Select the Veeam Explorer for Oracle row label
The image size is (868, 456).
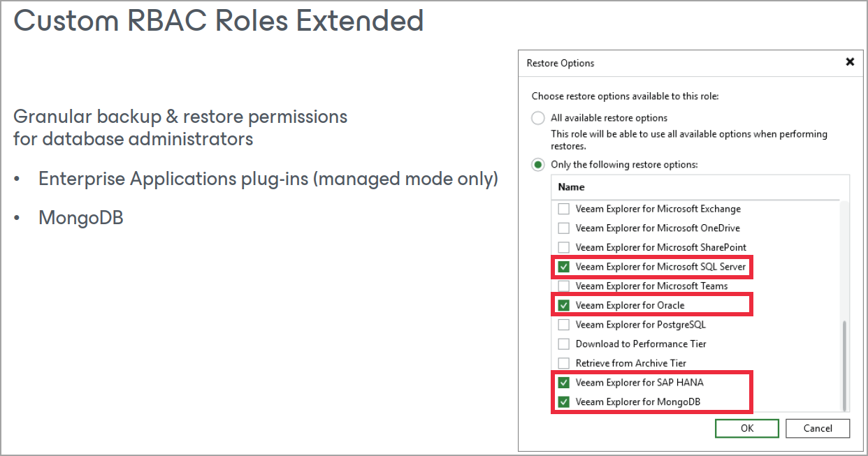630,305
